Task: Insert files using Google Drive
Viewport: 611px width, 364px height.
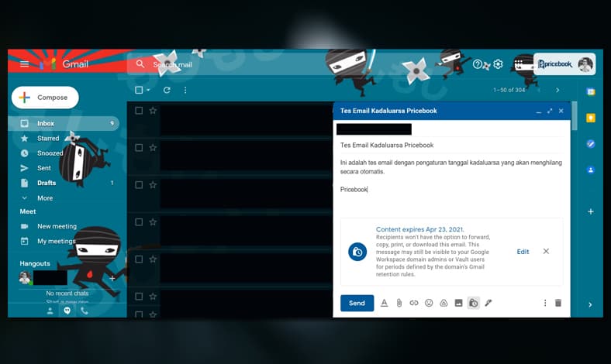Action: click(444, 303)
